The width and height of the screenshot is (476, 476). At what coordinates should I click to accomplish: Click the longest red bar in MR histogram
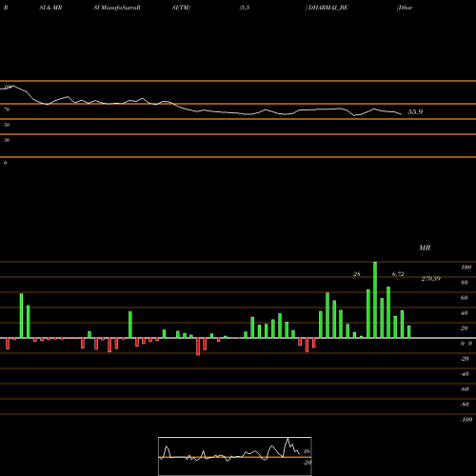(x=198, y=347)
